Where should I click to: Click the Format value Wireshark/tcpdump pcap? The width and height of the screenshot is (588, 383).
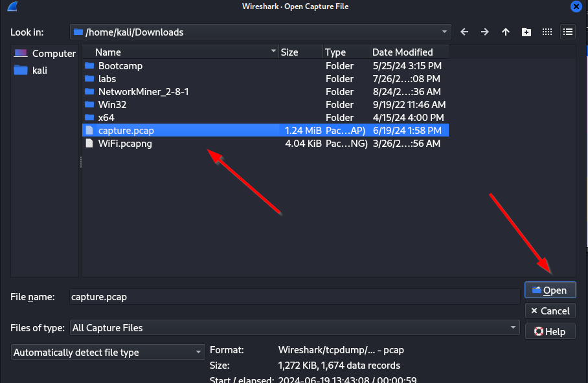[341, 350]
